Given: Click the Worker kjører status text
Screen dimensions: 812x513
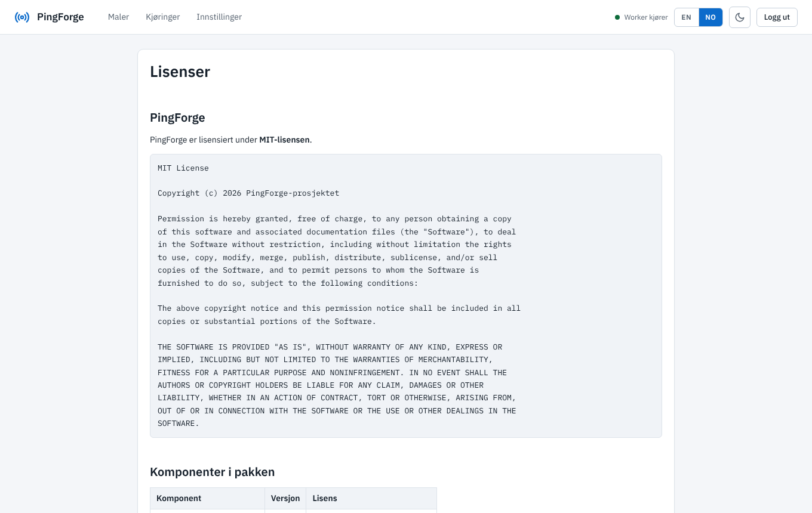Looking at the screenshot, I should (646, 17).
